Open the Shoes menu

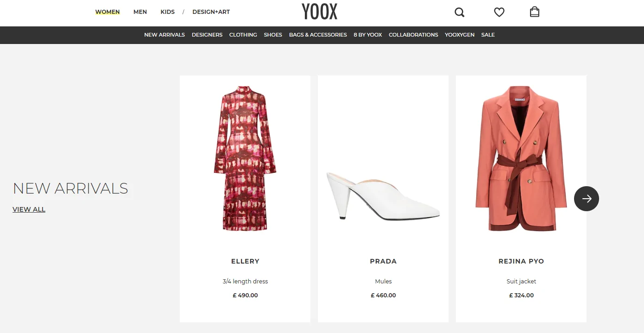pyautogui.click(x=273, y=35)
